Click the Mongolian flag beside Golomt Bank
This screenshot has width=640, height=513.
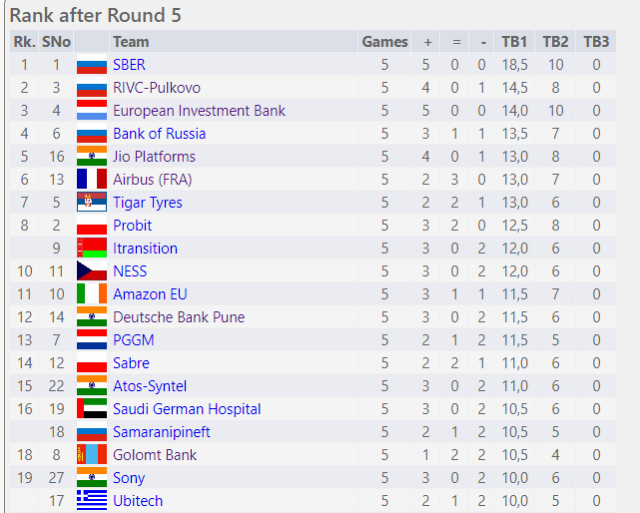point(92,454)
